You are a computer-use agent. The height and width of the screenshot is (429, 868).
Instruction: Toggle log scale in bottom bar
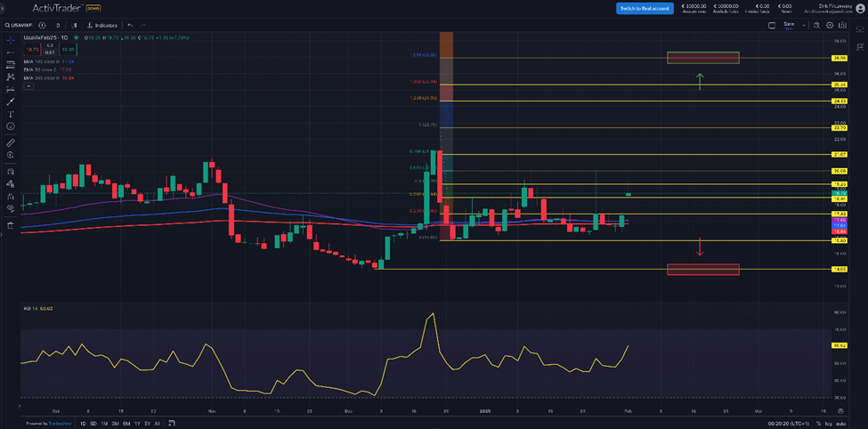829,424
